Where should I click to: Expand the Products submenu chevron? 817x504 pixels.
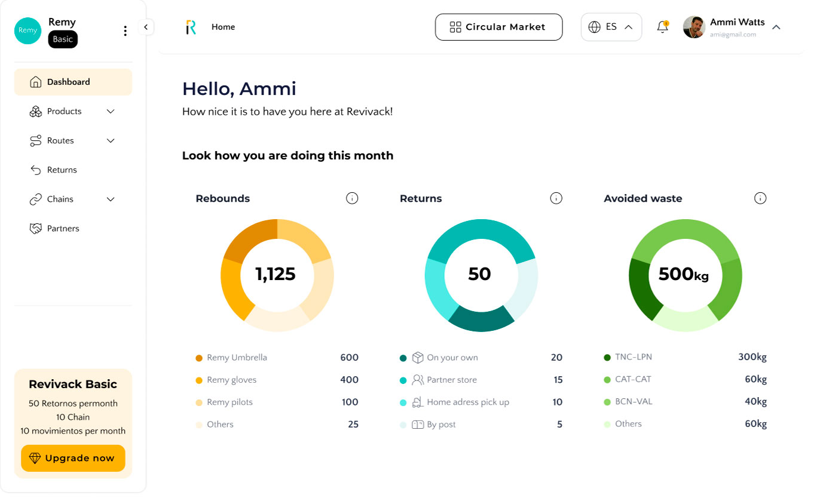[111, 111]
